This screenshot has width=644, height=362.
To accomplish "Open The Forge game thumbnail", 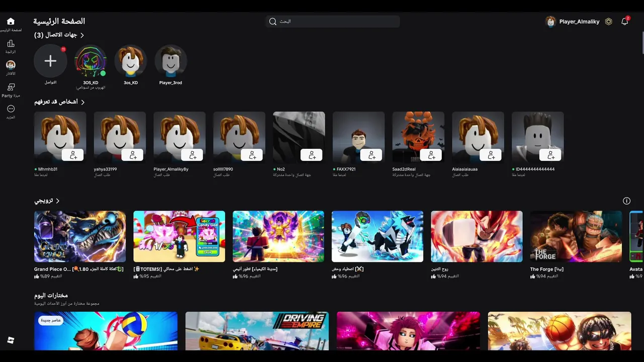I will tap(576, 236).
